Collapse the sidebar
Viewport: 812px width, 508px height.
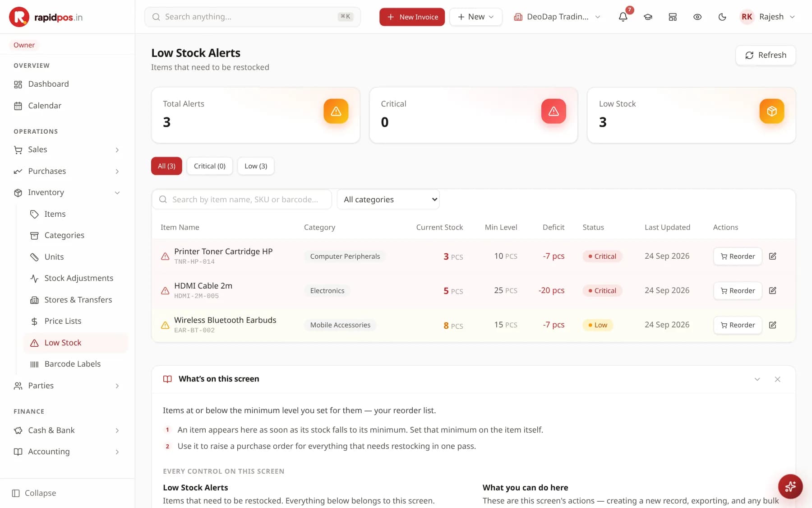coord(34,493)
